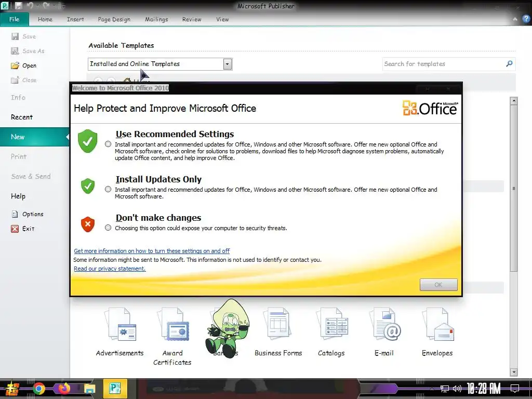
Task: Open the Catalogs template category
Action: click(331, 332)
